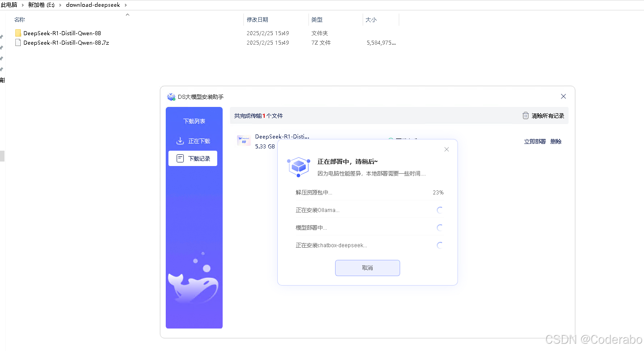Screen dimensions: 644x351
Task: Click the 解压资源包中 23% progress row
Action: pos(370,192)
